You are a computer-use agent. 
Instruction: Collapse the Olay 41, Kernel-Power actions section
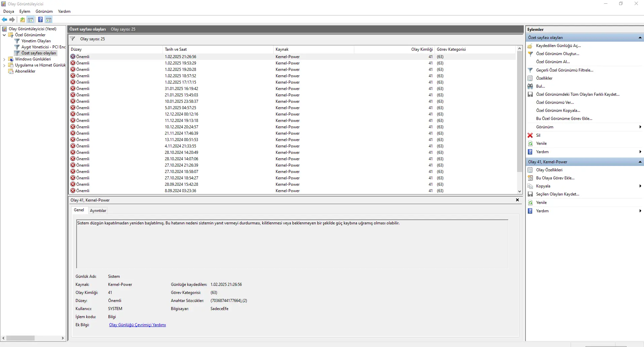[640, 162]
